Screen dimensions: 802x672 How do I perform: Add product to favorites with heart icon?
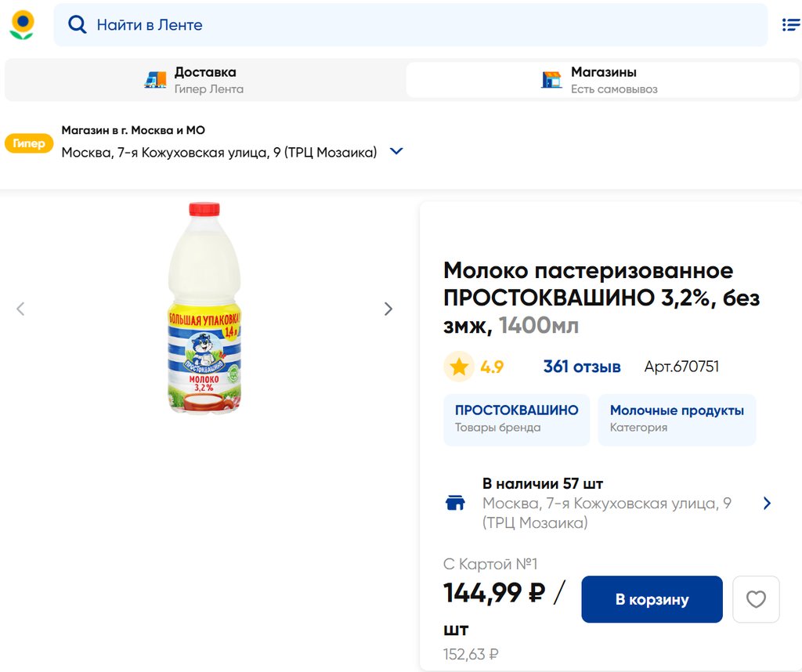coord(756,599)
